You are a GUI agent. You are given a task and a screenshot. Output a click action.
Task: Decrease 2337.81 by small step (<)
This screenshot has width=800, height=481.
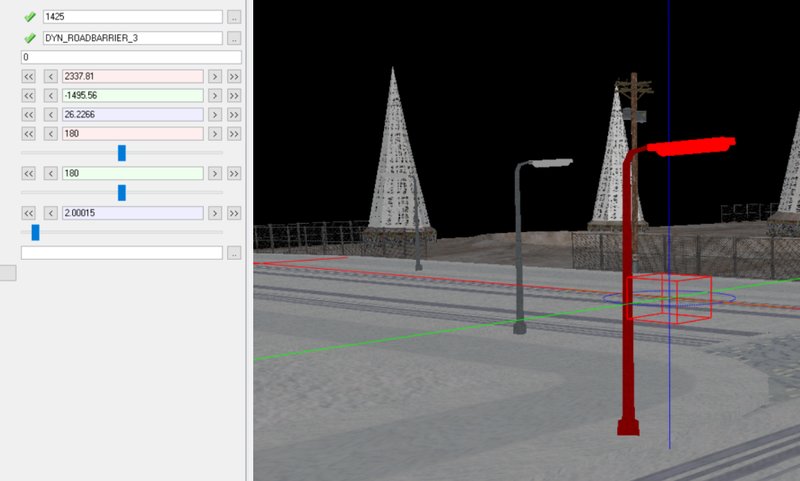(51, 77)
